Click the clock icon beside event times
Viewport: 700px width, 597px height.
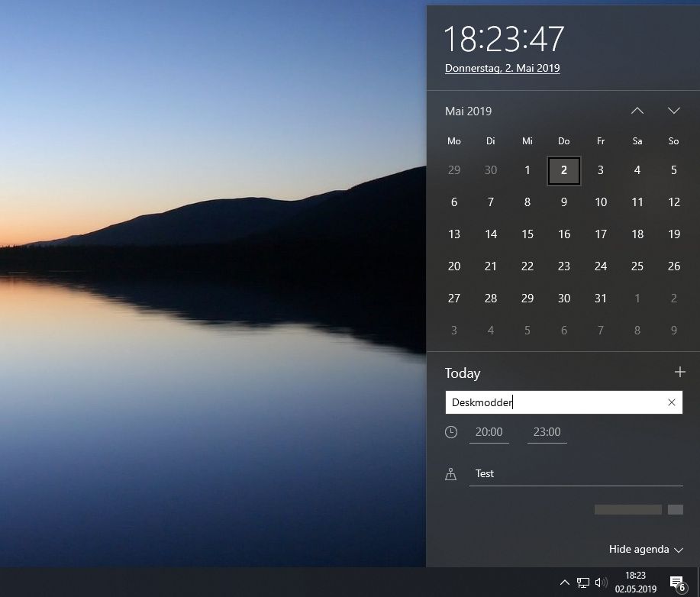coord(451,432)
